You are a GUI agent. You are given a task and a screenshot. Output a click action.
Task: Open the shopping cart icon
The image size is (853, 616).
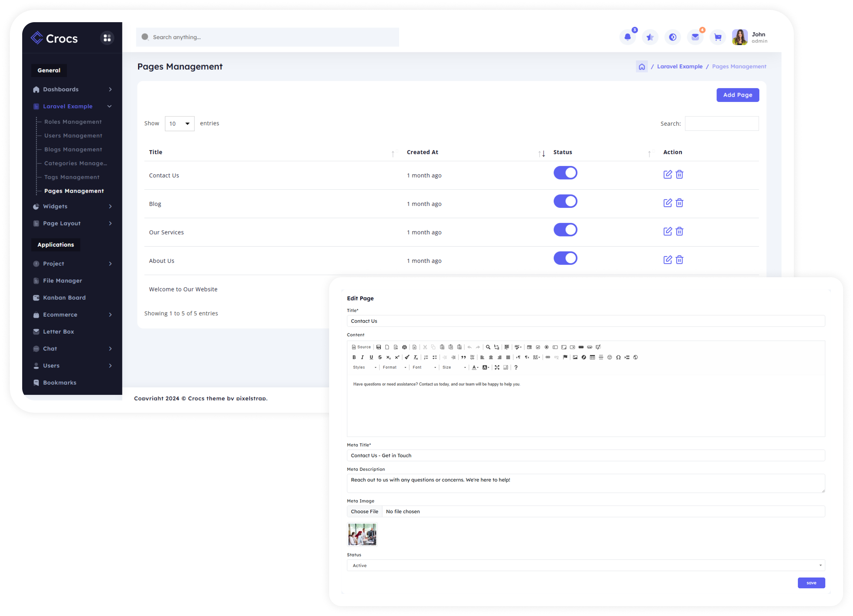718,37
